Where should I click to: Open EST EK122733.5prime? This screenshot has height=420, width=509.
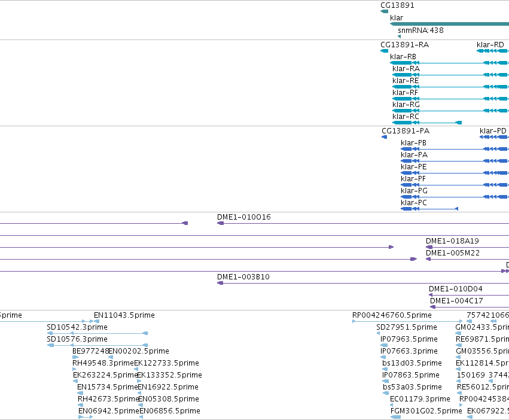(x=166, y=363)
